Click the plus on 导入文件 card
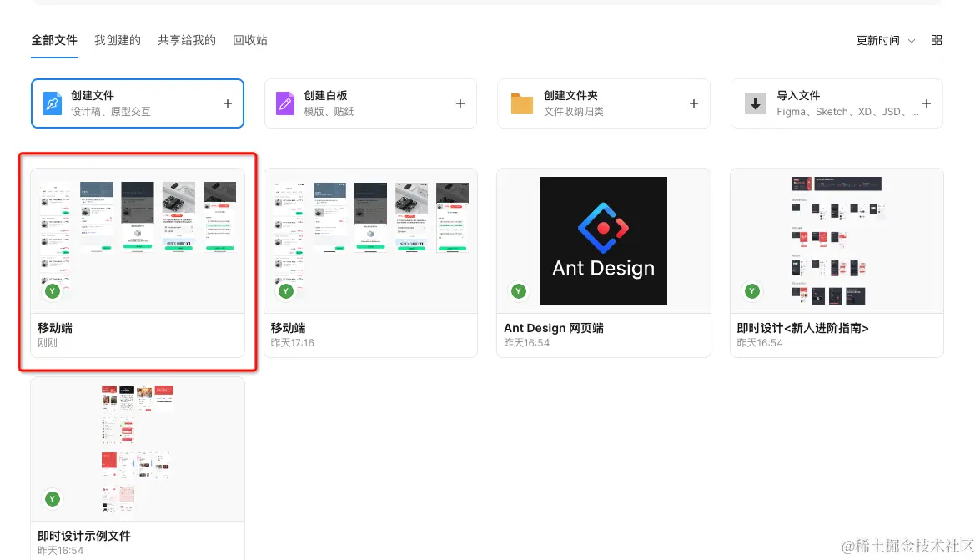 click(927, 103)
